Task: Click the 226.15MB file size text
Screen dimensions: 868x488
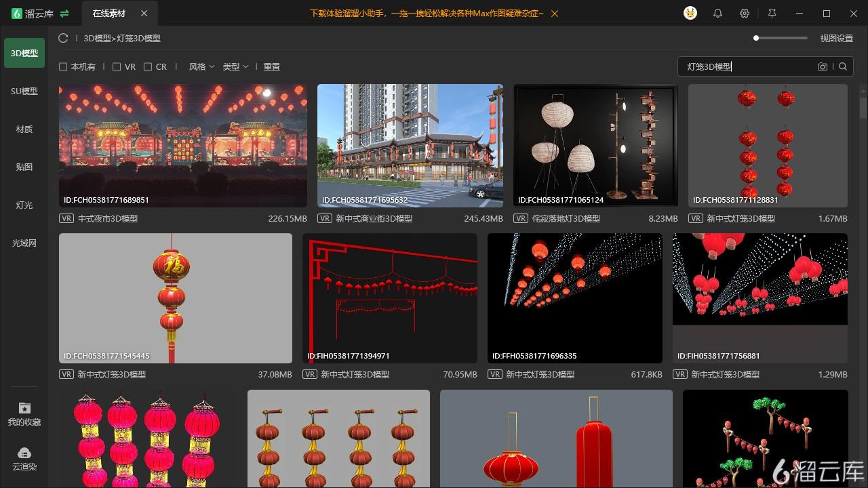Action: [288, 218]
